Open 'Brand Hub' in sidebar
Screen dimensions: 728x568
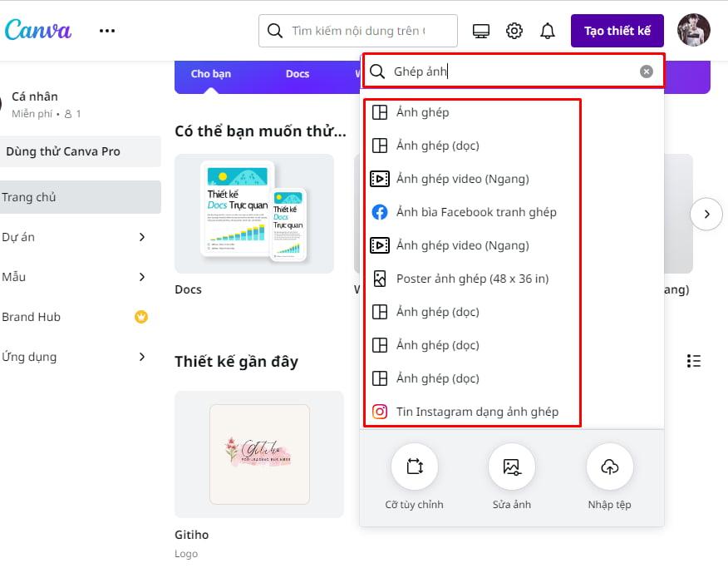(81, 317)
